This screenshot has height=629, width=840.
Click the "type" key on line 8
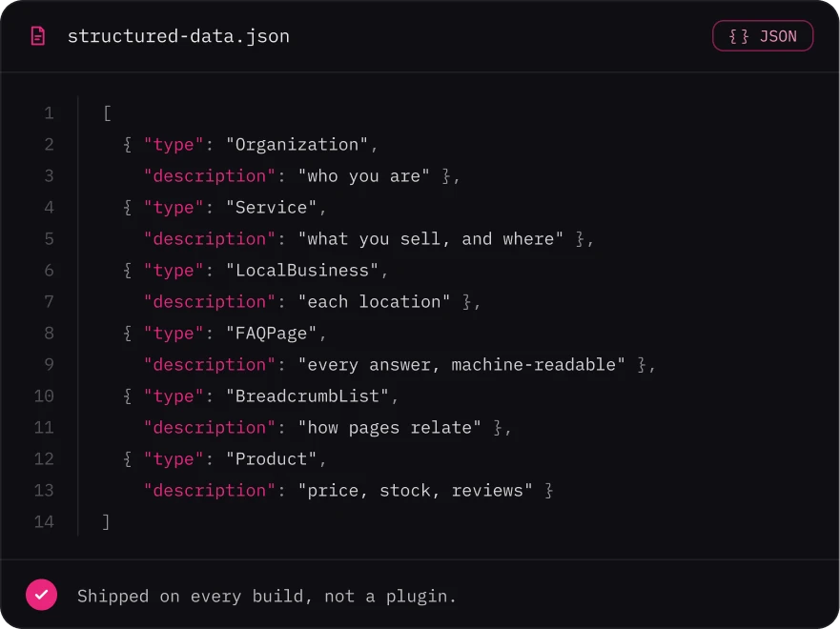point(174,333)
